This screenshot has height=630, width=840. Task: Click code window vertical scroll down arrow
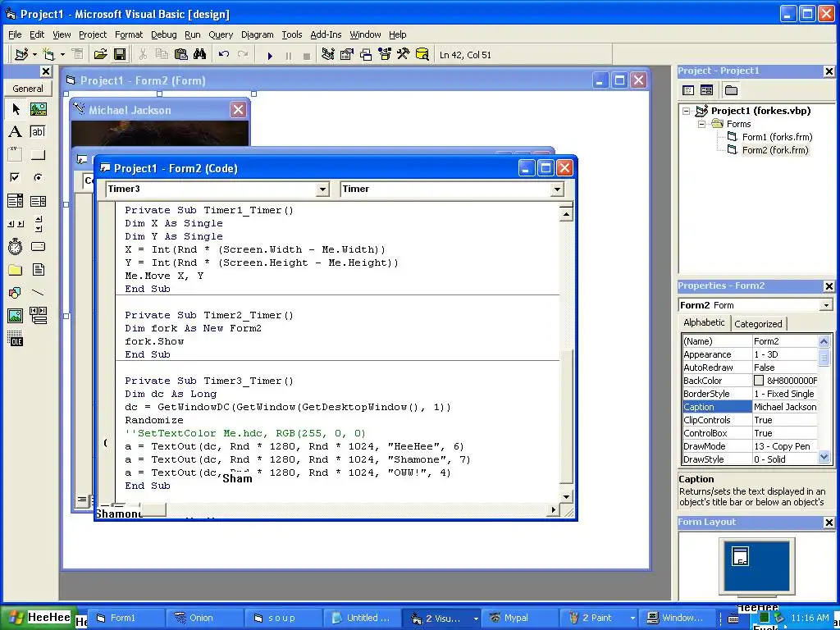click(566, 496)
